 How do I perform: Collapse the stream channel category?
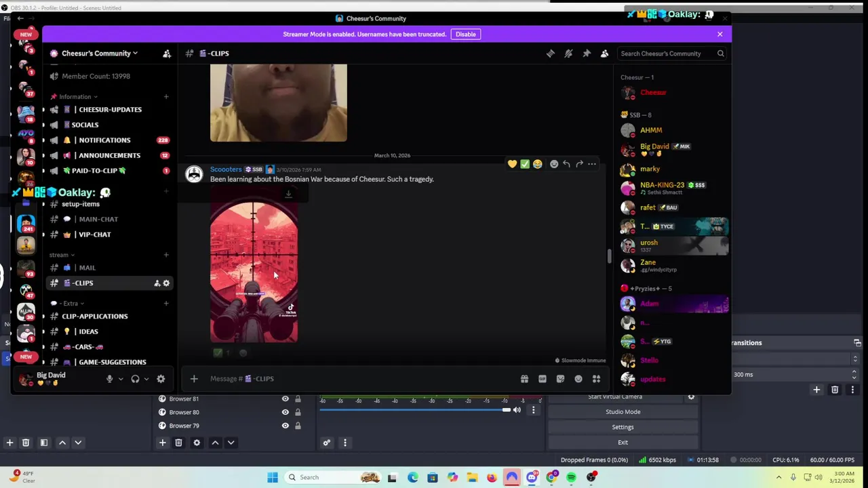point(62,255)
